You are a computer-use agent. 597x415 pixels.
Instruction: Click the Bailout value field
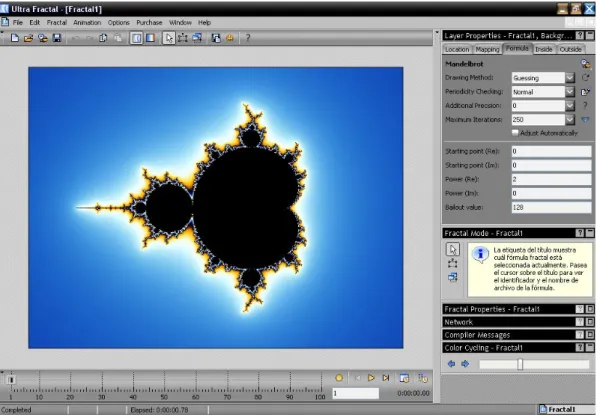(x=551, y=208)
